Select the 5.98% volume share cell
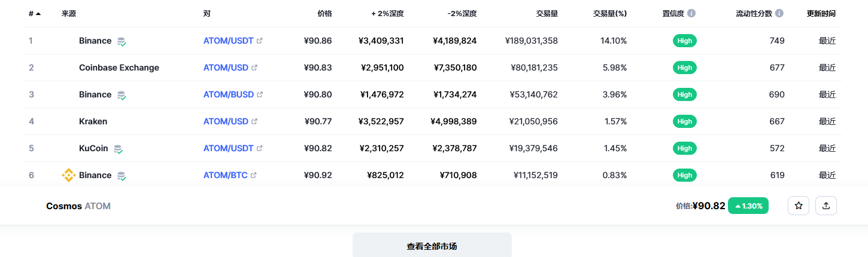 [615, 68]
